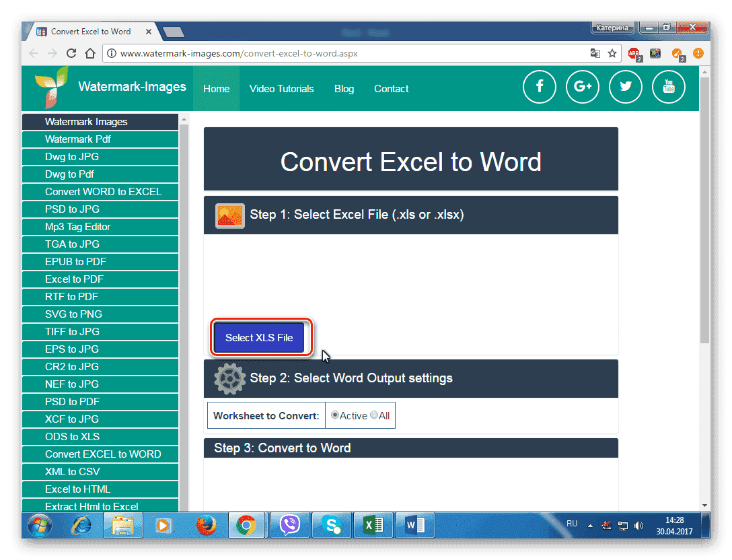
Task: Click the browser Home button icon
Action: pyautogui.click(x=90, y=53)
